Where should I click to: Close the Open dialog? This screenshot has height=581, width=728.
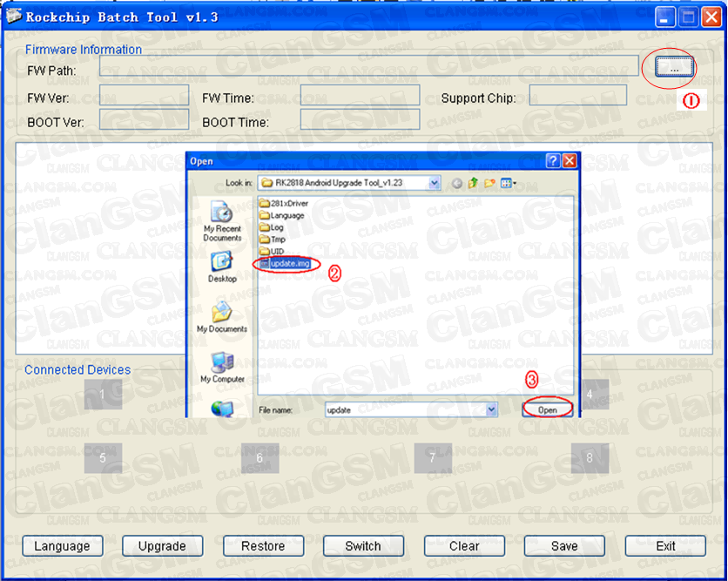coord(570,160)
